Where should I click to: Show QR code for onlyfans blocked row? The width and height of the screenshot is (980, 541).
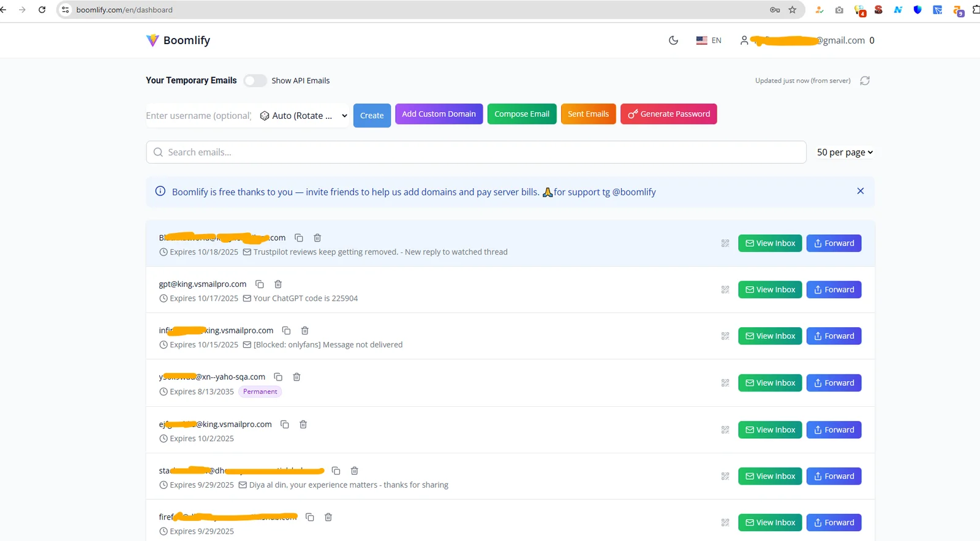pyautogui.click(x=725, y=336)
